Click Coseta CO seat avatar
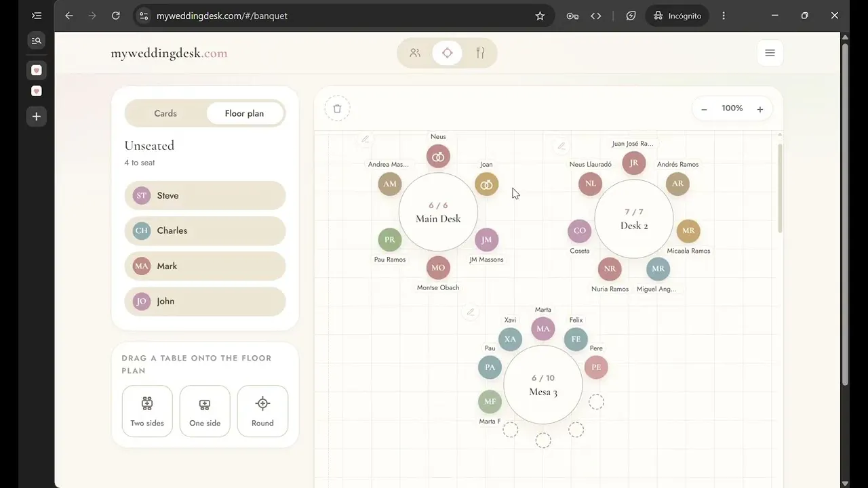868x488 pixels. pos(580,230)
